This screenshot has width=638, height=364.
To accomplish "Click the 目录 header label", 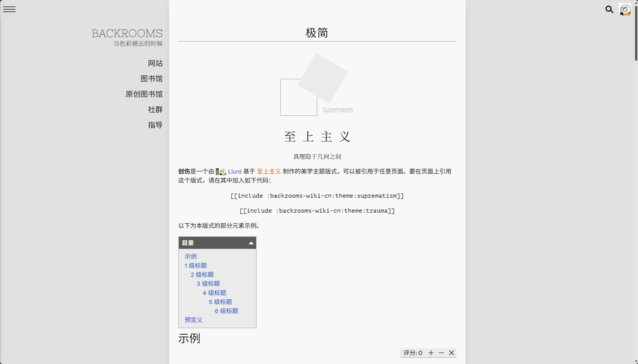I will [x=188, y=243].
